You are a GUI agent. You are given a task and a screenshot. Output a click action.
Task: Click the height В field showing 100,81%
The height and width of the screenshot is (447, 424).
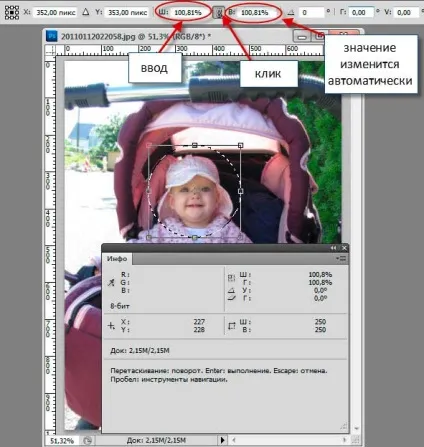pos(255,13)
